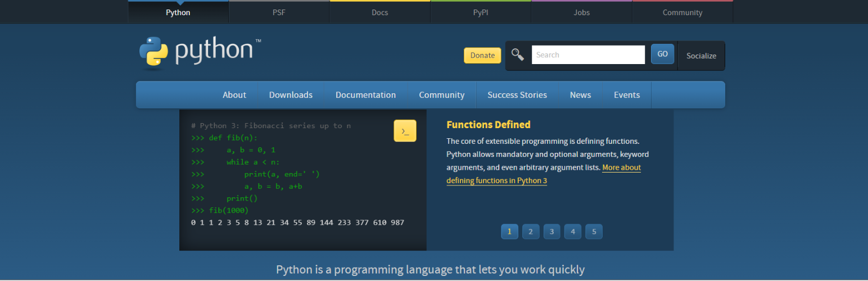Click the yellow Donate button
Viewport: 868px width, 281px height.
point(482,55)
